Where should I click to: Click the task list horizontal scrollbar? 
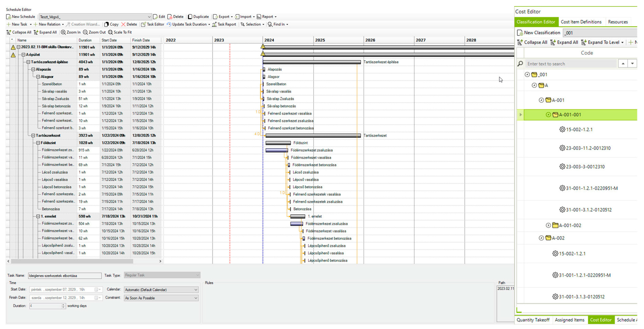[x=72, y=261]
